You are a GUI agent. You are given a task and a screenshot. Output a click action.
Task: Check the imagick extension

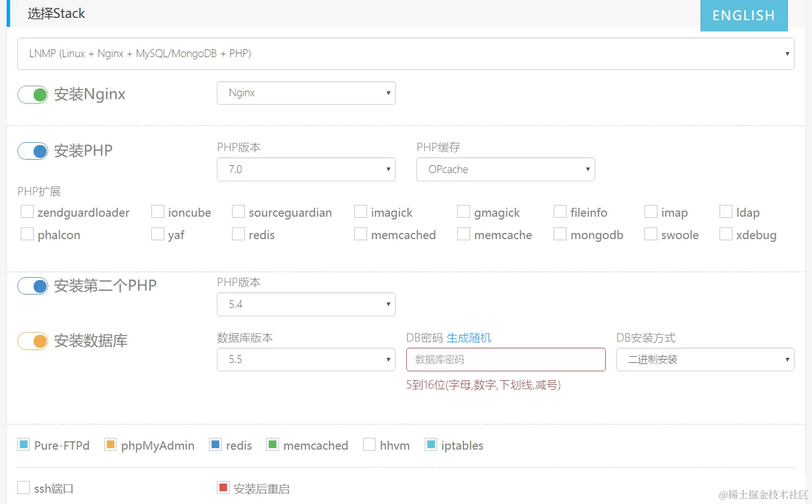(360, 211)
